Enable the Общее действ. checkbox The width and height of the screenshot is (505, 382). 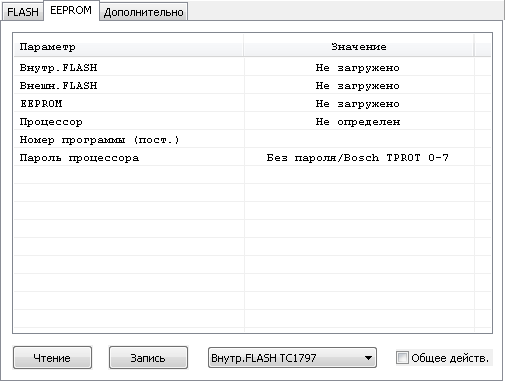click(402, 358)
